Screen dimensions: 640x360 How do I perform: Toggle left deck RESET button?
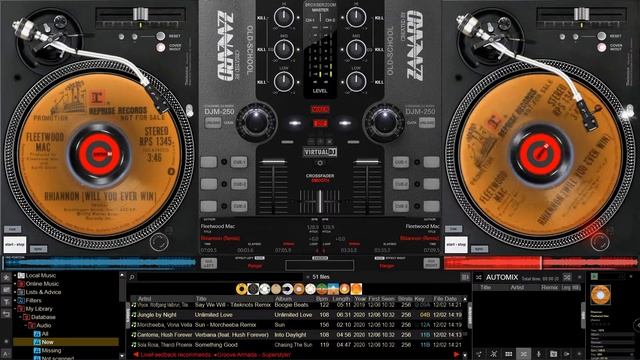tap(161, 36)
